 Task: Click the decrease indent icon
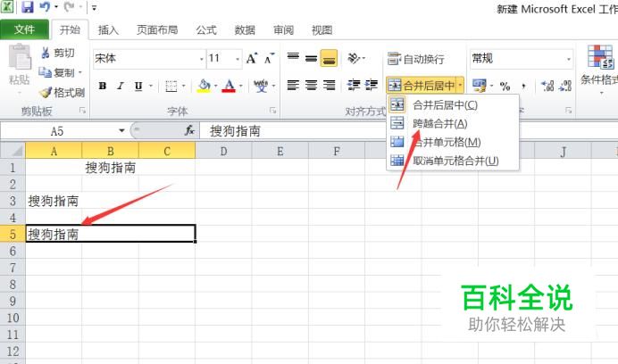354,85
